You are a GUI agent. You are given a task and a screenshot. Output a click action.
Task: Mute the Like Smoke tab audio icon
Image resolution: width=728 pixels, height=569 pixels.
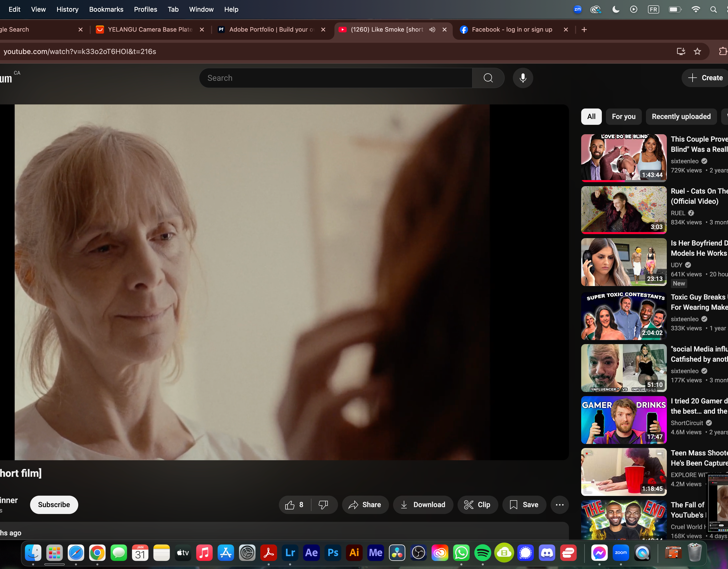coord(432,30)
